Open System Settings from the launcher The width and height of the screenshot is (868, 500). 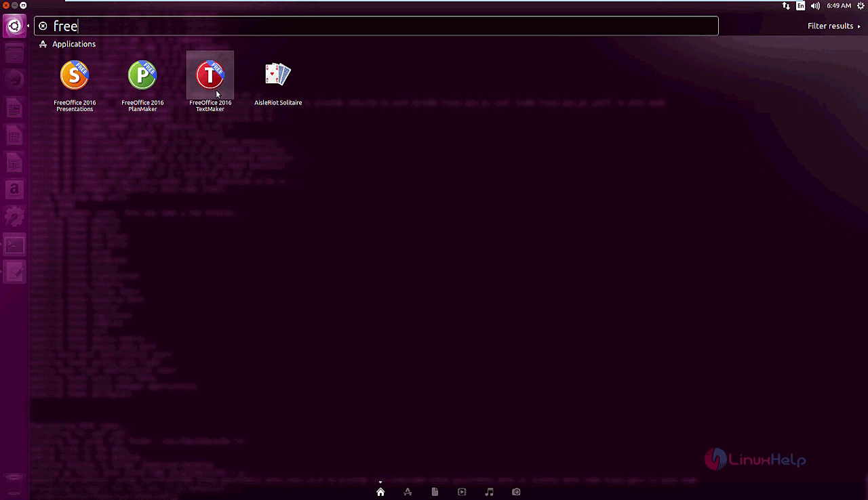pos(14,217)
